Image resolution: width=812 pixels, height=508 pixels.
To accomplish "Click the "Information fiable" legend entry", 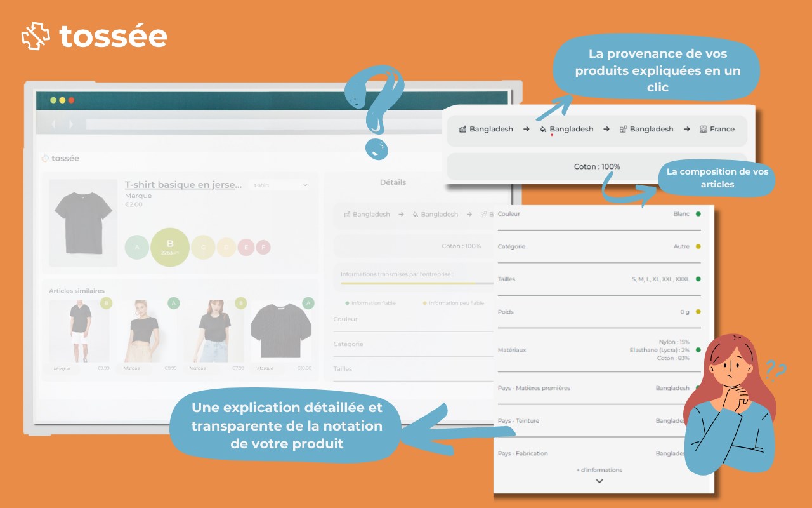I will [x=370, y=303].
